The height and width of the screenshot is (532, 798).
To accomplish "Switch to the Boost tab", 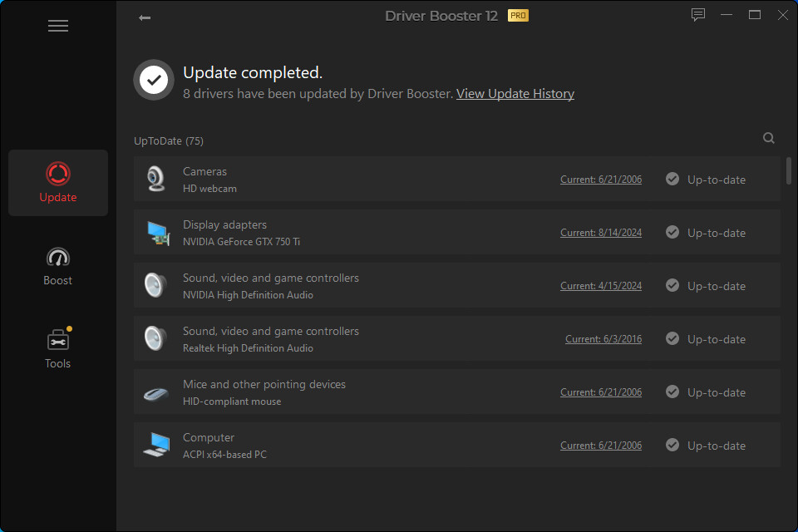I will (x=58, y=266).
